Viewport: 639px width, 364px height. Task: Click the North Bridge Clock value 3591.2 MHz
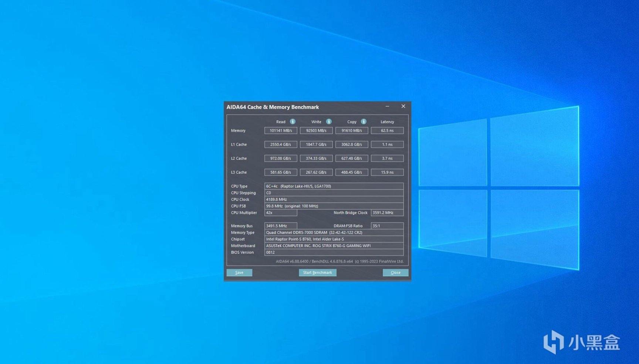pos(387,213)
